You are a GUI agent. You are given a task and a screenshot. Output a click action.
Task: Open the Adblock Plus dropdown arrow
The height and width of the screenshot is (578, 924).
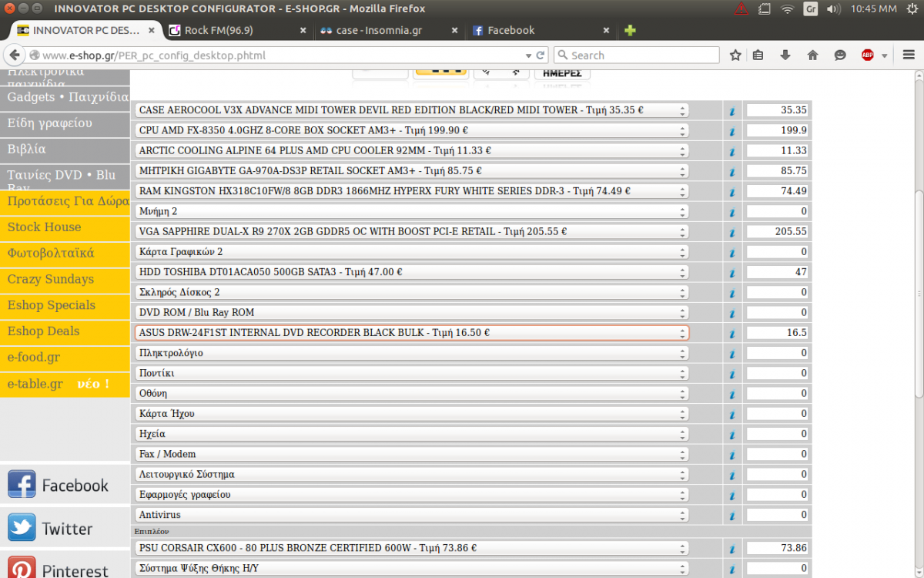pos(885,55)
